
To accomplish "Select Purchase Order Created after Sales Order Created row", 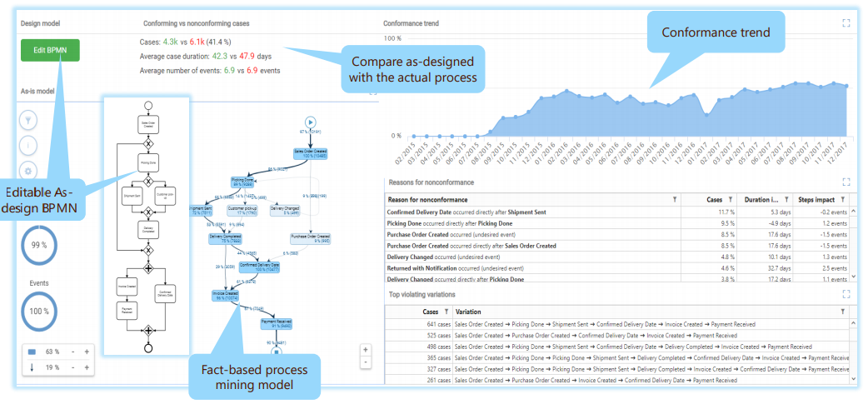I will (617, 246).
